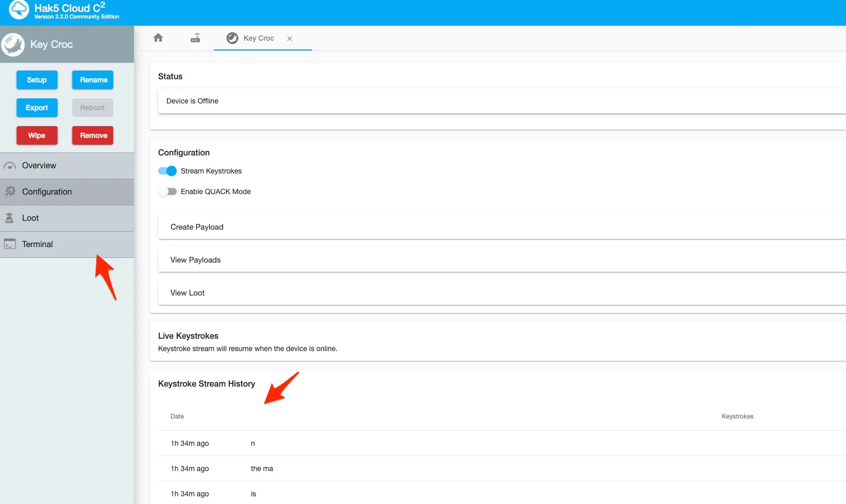The width and height of the screenshot is (846, 504).
Task: Expand the View Loot panel
Action: 502,293
